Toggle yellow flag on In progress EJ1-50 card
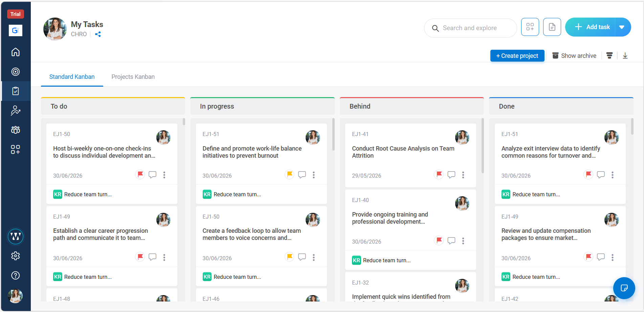The width and height of the screenshot is (644, 312). point(289,257)
